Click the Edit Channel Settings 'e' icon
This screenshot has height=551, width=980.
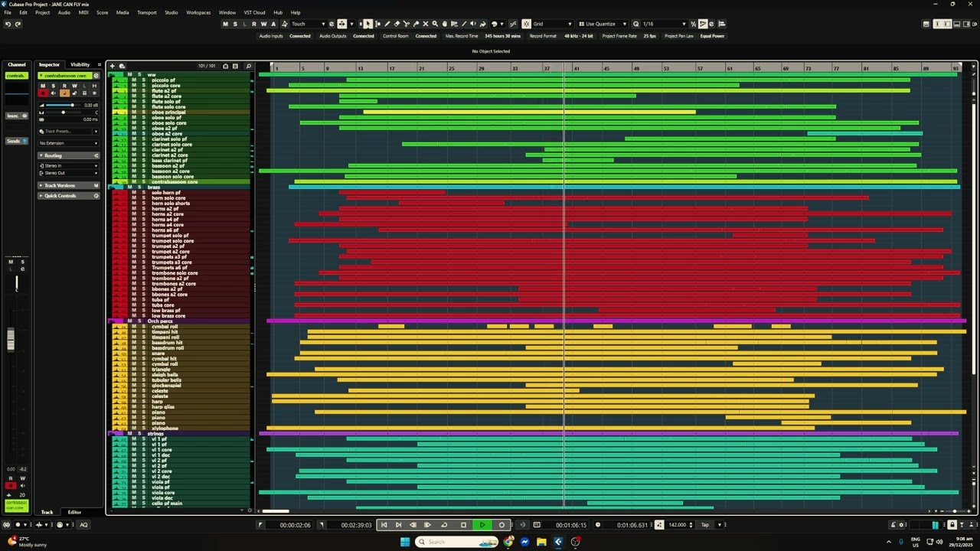[96, 76]
